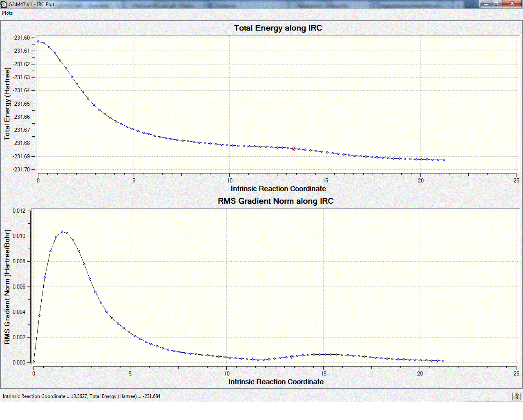Click the 0.006 tick label
The image size is (523, 420).
19,287
